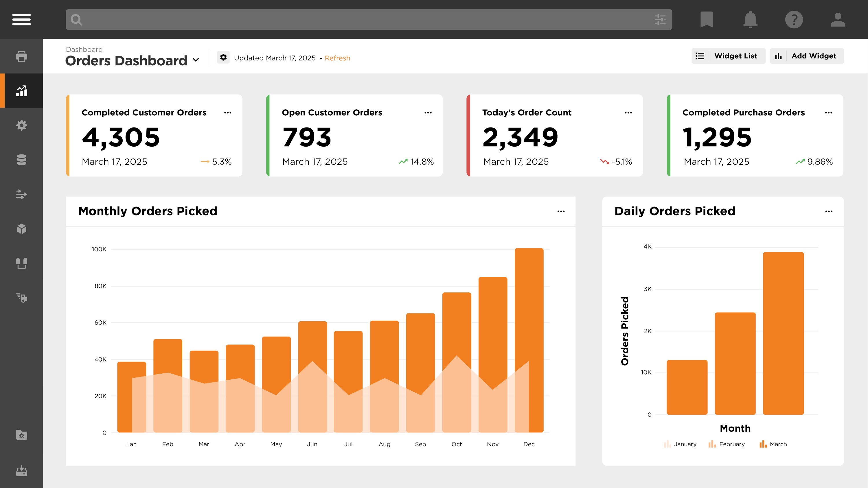Click the printer icon in sidebar
This screenshot has height=489, width=868.
(x=22, y=56)
